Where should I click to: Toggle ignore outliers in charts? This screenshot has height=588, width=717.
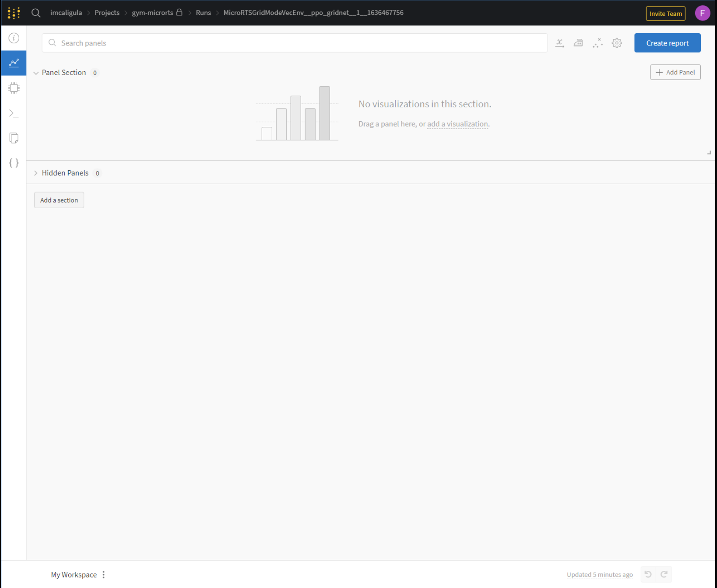pos(598,43)
